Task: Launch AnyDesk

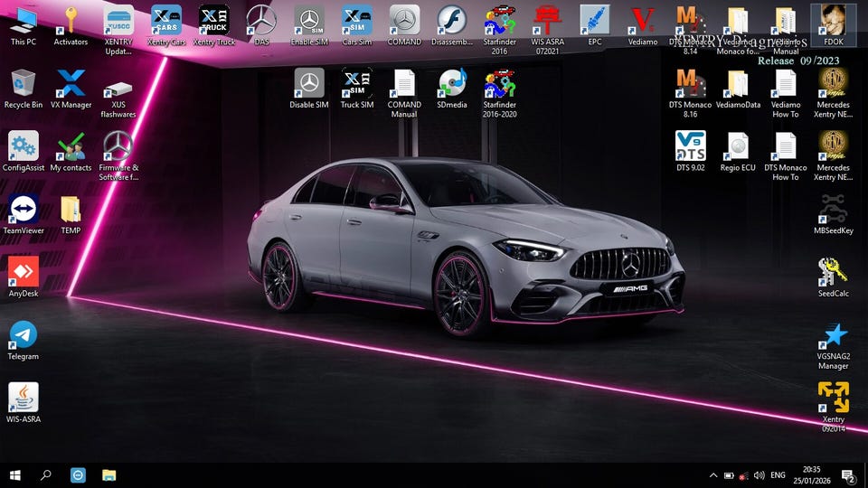Action: (x=24, y=277)
